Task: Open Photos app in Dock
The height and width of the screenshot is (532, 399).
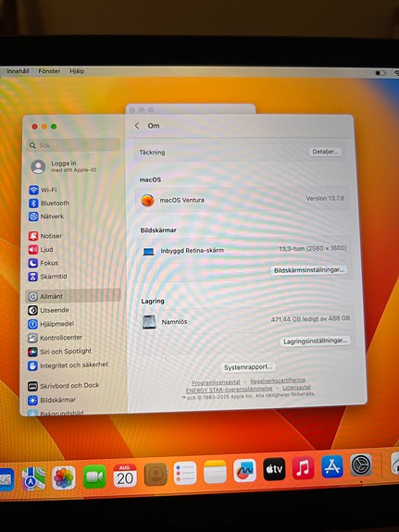Action: 64,477
